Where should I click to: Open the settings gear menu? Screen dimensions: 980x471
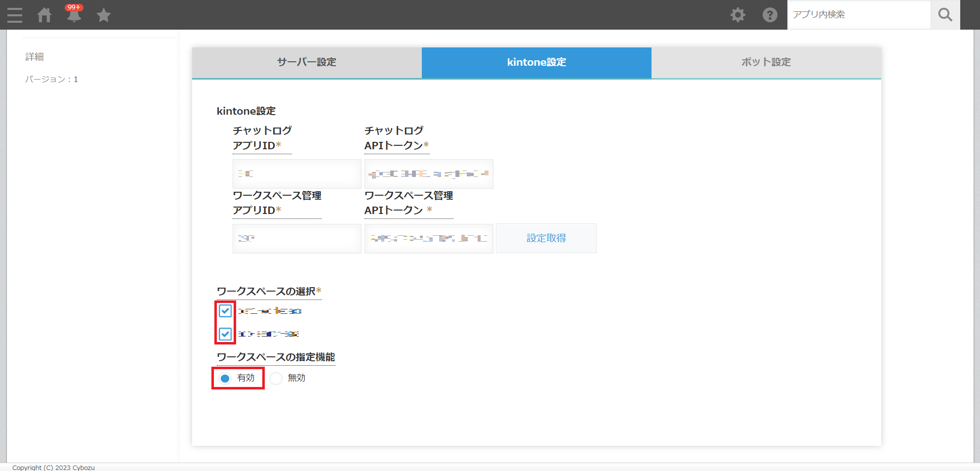(738, 15)
